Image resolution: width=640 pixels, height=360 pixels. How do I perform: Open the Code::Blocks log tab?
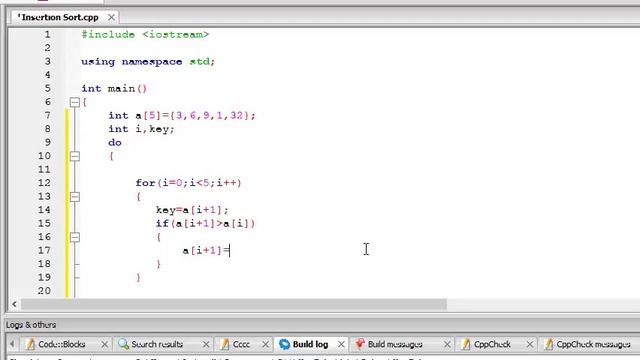[x=61, y=344]
